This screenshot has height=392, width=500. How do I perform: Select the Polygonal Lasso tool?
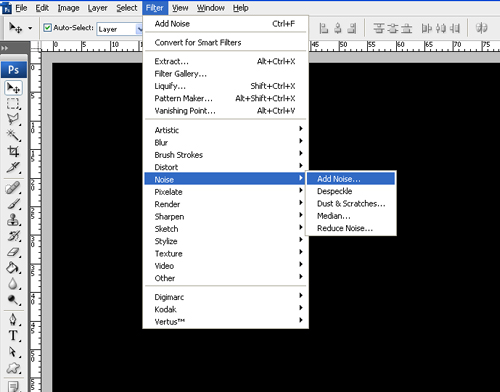(13, 119)
